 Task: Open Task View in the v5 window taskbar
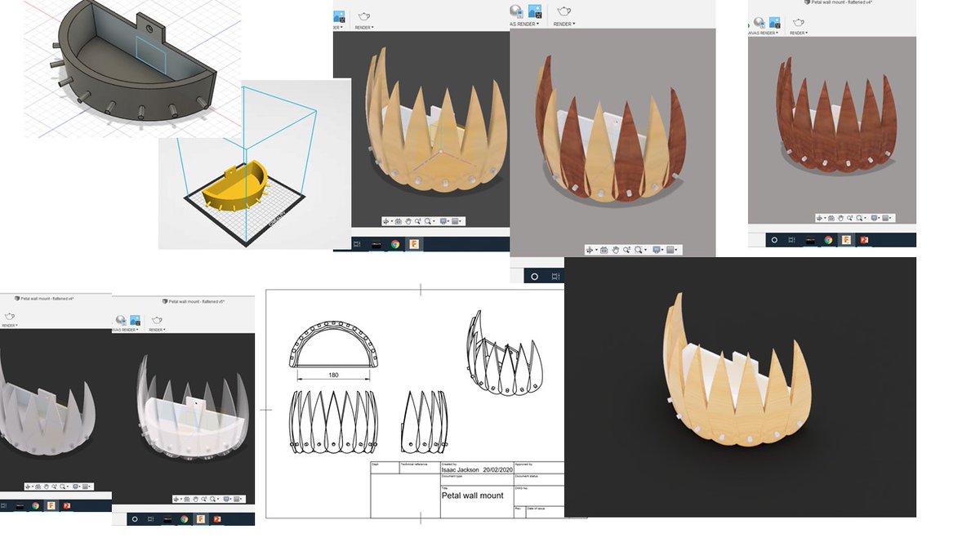(150, 519)
